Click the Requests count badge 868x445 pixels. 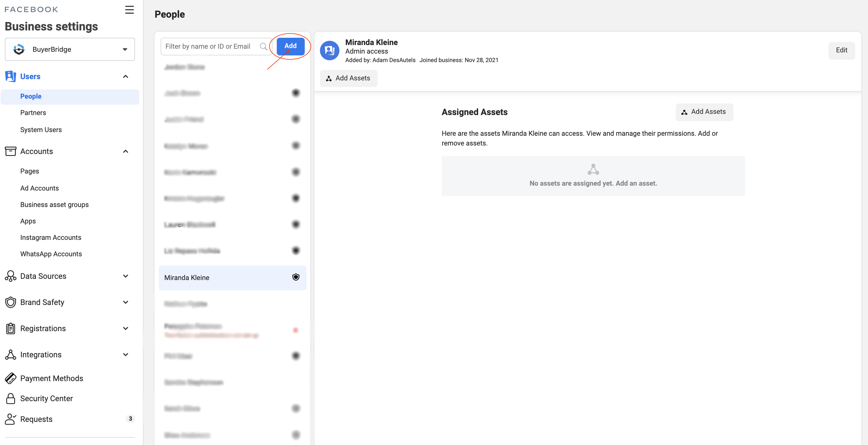click(x=130, y=419)
